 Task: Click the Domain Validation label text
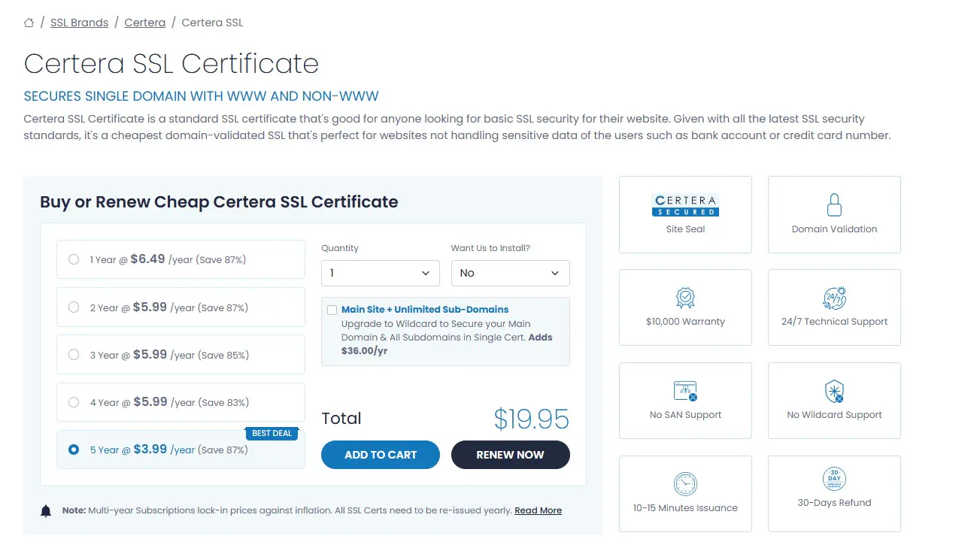pos(834,229)
